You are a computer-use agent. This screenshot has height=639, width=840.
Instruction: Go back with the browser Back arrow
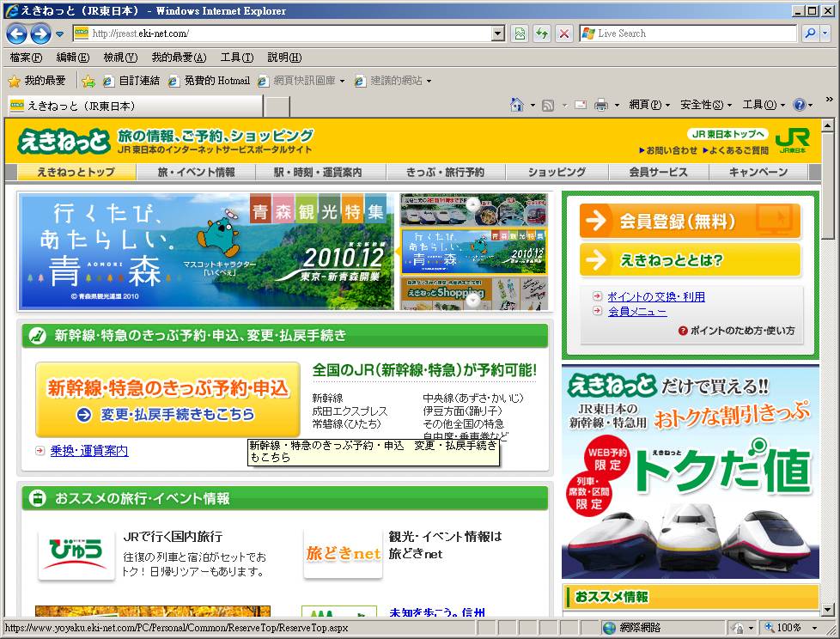16,33
